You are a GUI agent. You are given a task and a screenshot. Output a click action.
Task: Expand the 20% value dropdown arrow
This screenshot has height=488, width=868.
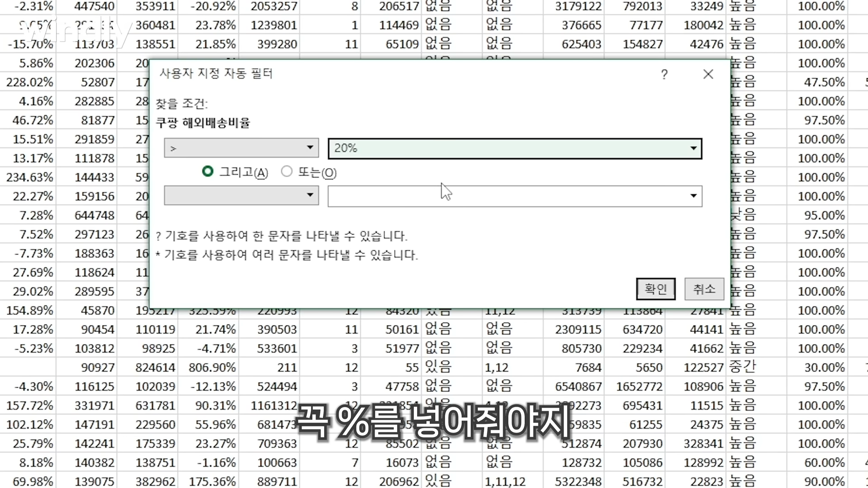coord(693,149)
